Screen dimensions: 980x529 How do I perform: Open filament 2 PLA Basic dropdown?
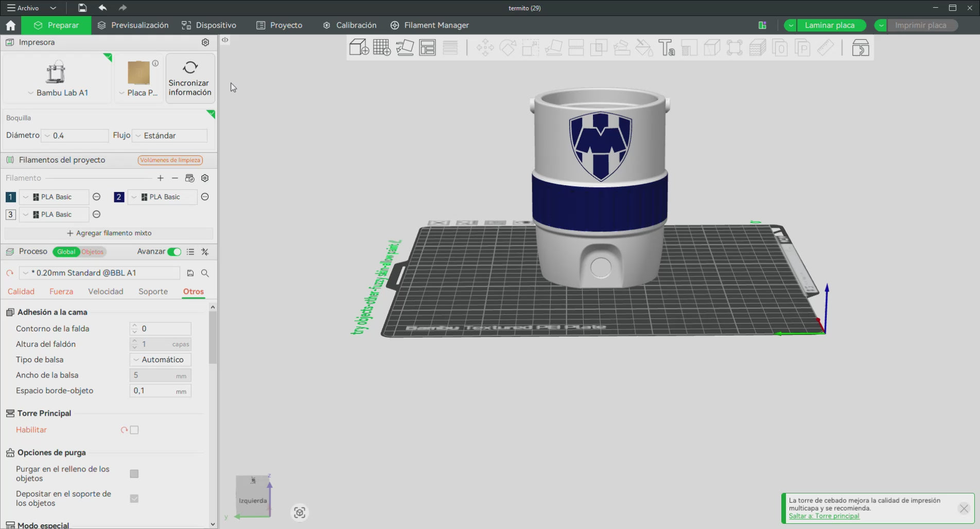[x=162, y=197]
